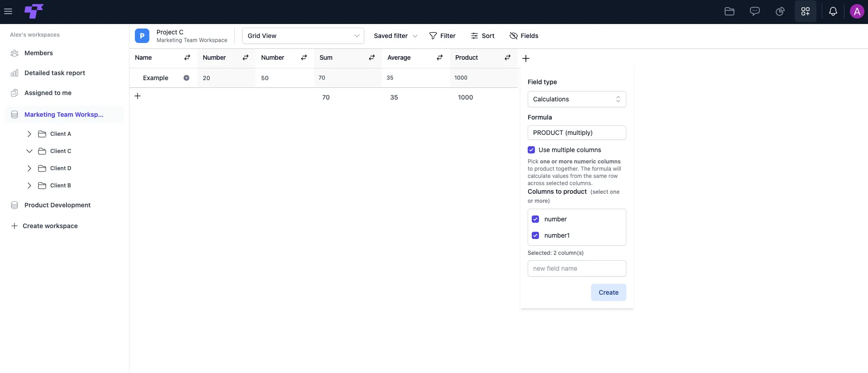The image size is (868, 373).
Task: Click the Filter button
Action: coord(442,36)
